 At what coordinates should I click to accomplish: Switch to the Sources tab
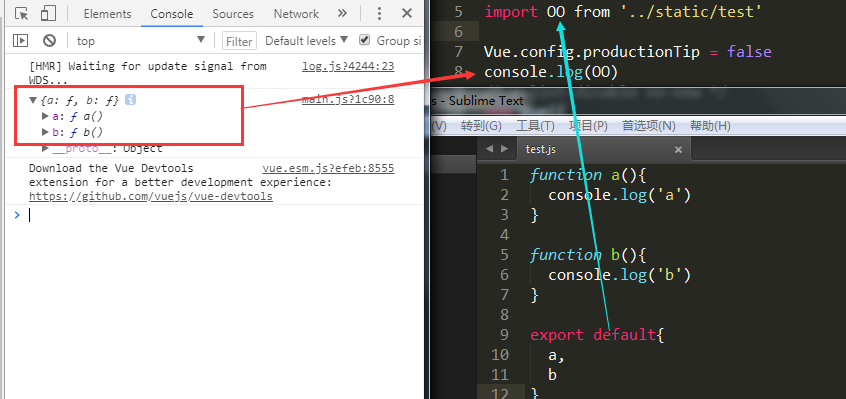point(233,13)
